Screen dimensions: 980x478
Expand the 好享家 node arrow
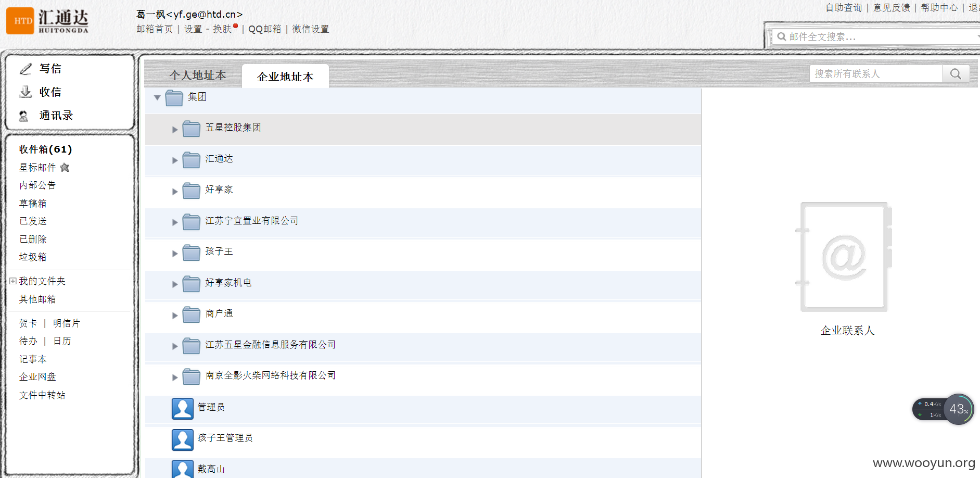pos(175,192)
